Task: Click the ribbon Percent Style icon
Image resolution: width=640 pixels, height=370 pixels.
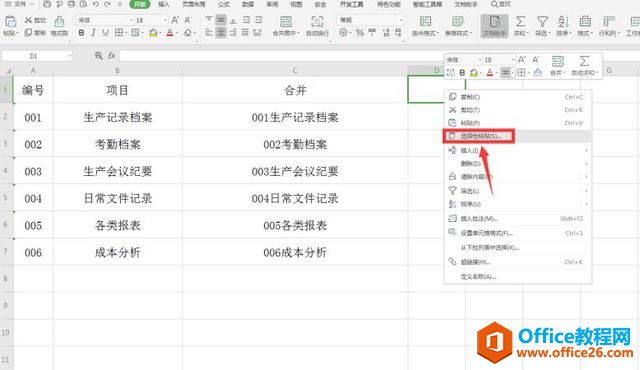Action: pyautogui.click(x=360, y=33)
